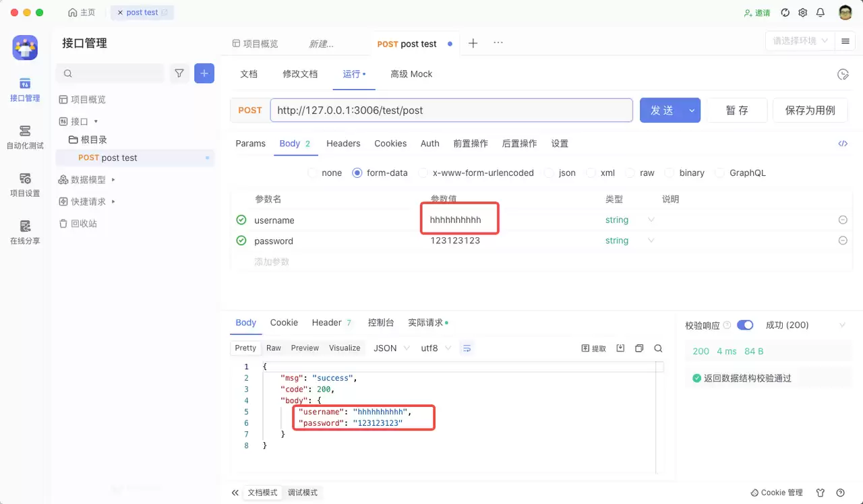Open the shirt/theme icon in the bottom bar
Image resolution: width=863 pixels, height=504 pixels.
point(821,493)
